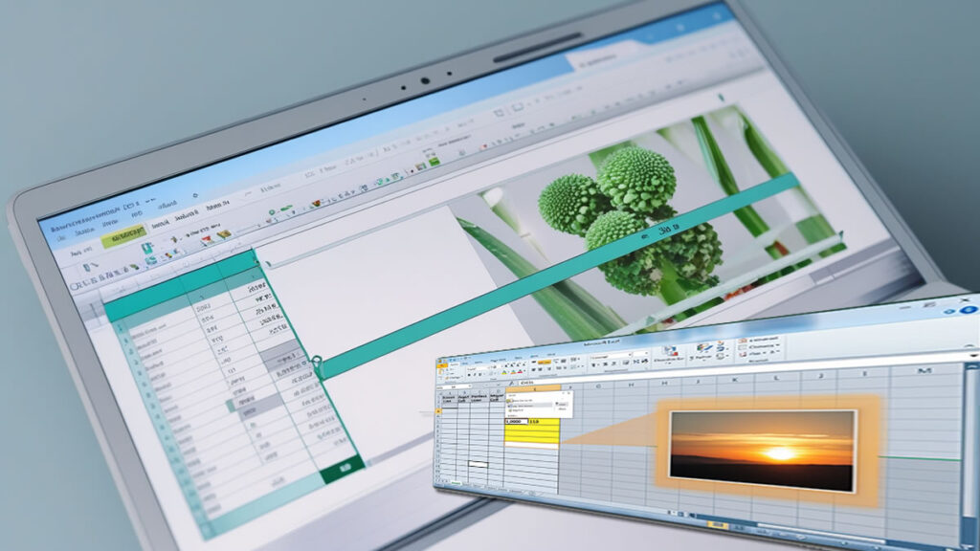This screenshot has height=551, width=980.
Task: Select the column M header
Action: pos(924,368)
